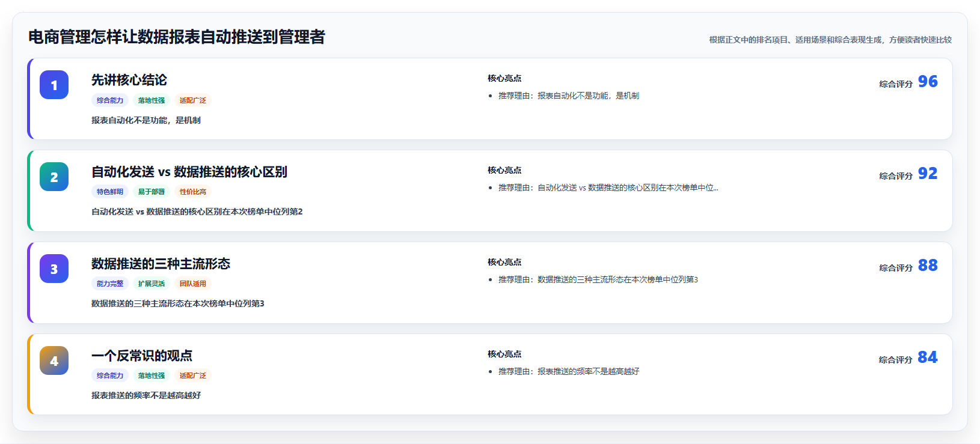The height and width of the screenshot is (444, 980).
Task: Click the score value 88
Action: [928, 266]
